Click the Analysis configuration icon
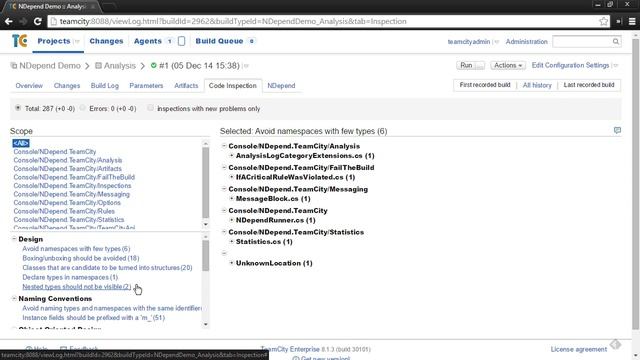The height and width of the screenshot is (360, 640). 98,65
